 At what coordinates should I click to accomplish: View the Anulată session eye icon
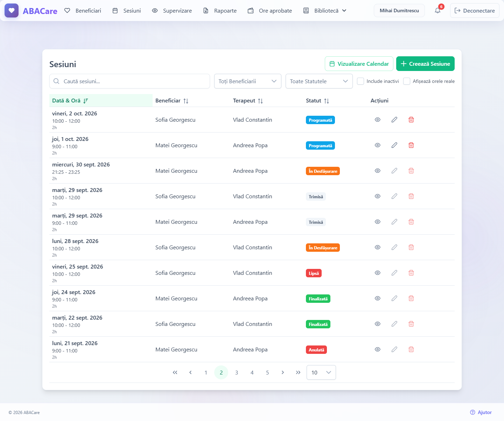click(x=378, y=349)
